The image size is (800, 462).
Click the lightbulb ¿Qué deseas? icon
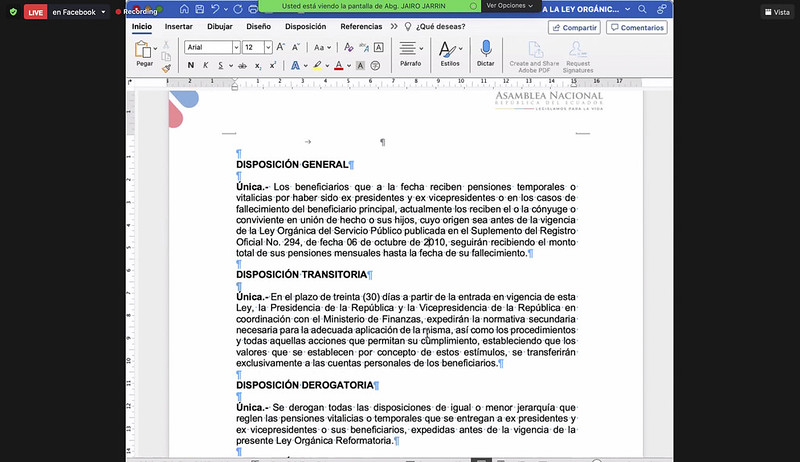[408, 27]
